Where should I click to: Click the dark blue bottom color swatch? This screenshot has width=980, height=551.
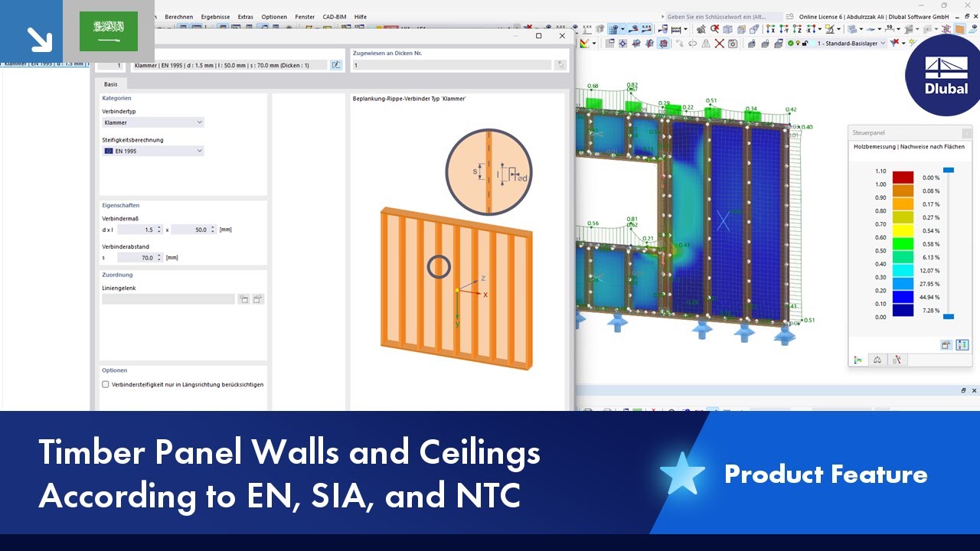[x=903, y=310]
